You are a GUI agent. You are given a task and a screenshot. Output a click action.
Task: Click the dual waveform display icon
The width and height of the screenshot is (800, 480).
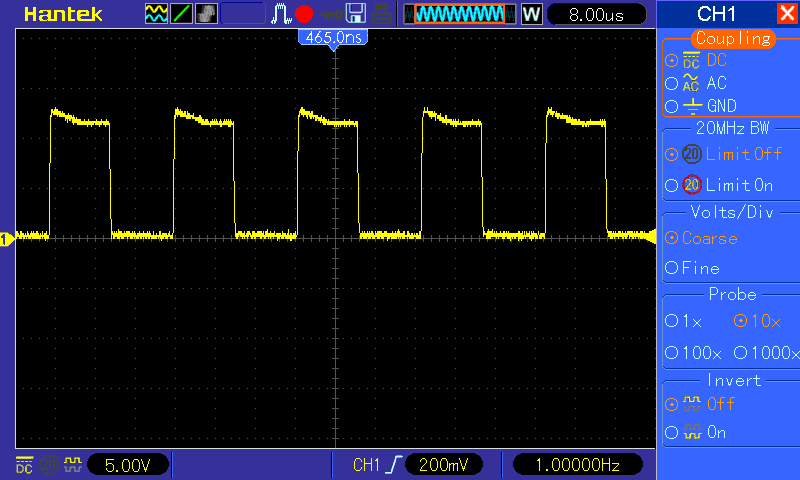coord(156,14)
